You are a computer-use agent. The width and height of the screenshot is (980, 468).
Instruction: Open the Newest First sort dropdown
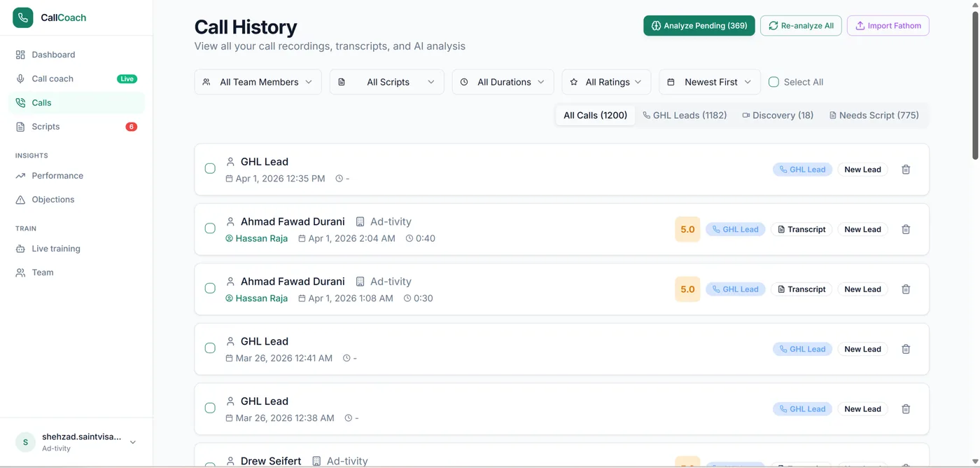tap(710, 82)
